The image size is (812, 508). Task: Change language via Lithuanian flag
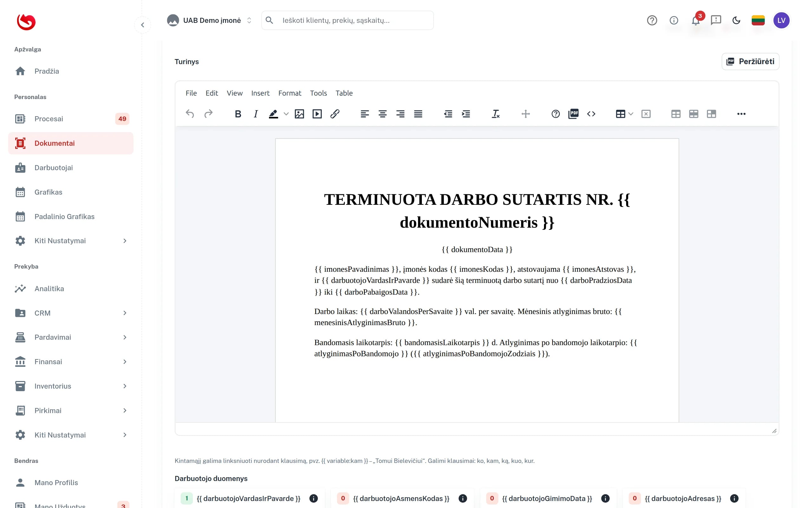758,21
